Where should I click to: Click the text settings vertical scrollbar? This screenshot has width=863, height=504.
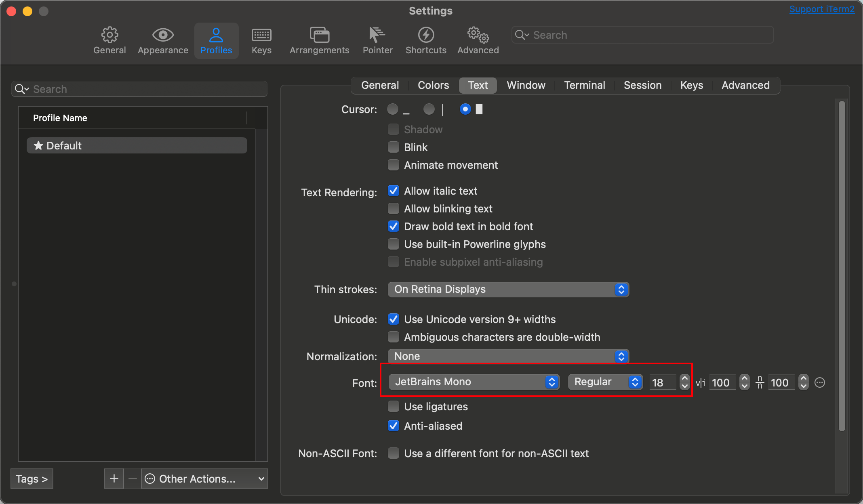pos(842,267)
